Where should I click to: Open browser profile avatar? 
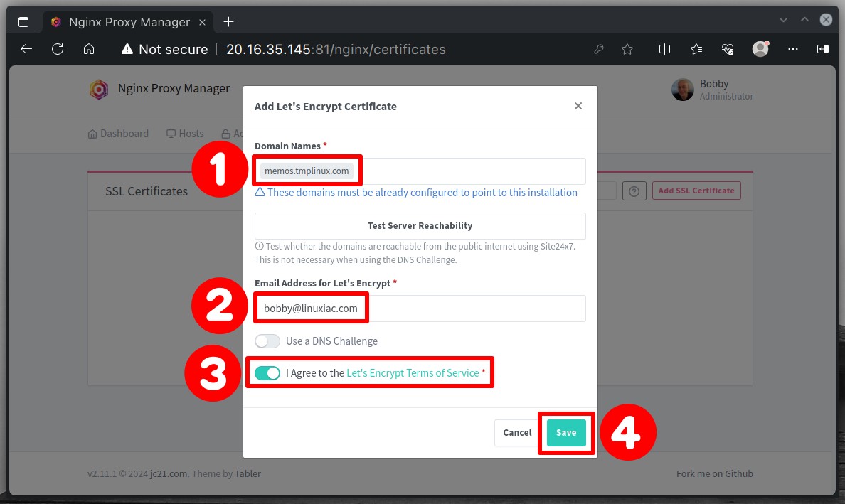(760, 49)
